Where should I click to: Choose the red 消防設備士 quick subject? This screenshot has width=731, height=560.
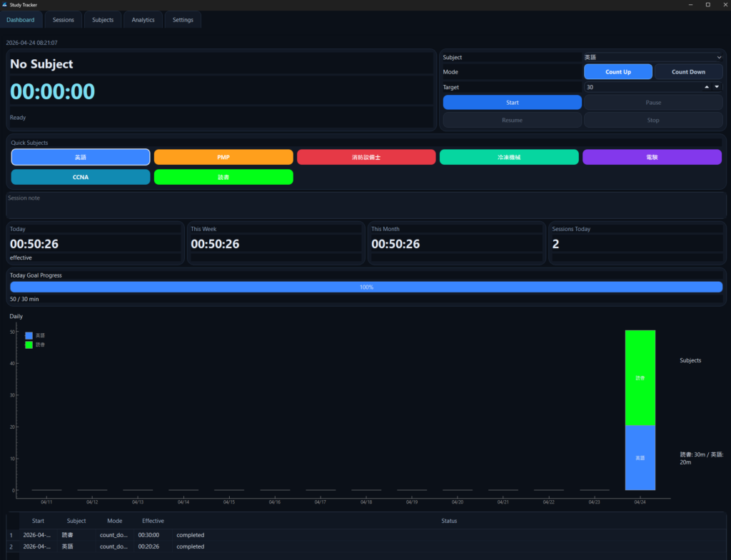pyautogui.click(x=366, y=157)
